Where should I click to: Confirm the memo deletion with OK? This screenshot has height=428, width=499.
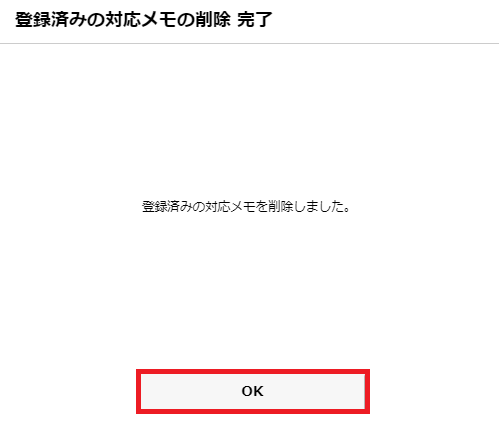point(253,391)
